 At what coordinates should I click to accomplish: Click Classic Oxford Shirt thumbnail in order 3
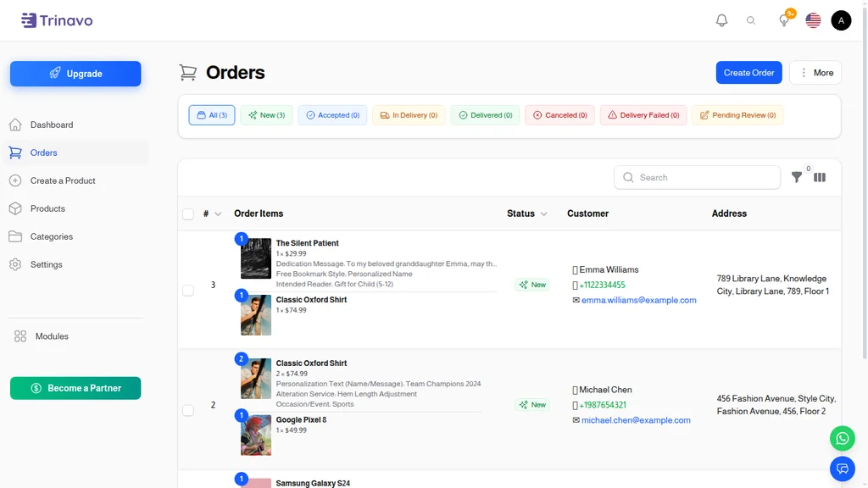[256, 315]
